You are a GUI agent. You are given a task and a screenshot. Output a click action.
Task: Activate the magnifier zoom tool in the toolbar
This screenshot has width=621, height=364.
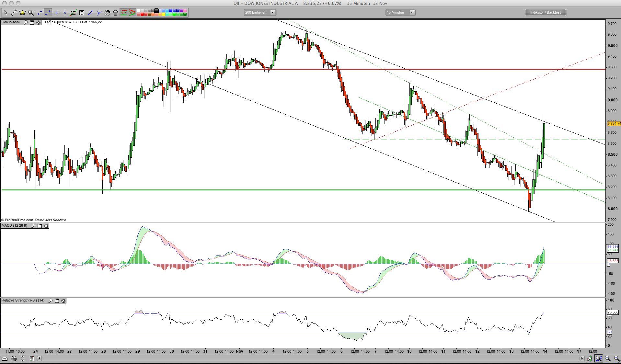[31, 13]
